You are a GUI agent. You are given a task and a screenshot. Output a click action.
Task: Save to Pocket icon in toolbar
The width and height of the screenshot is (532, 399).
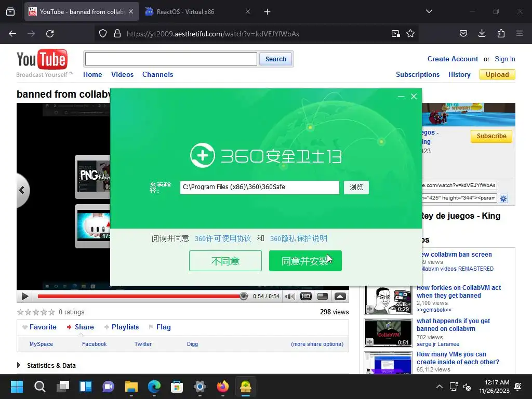point(463,34)
